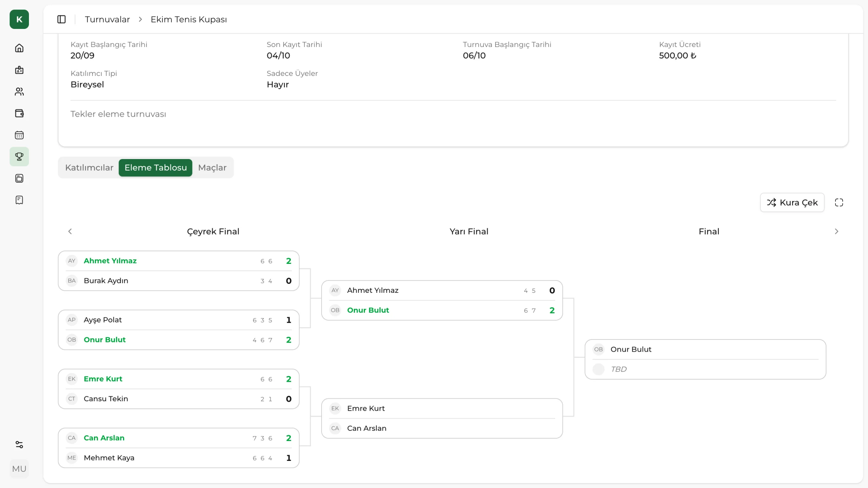Image resolution: width=868 pixels, height=488 pixels.
Task: Open the calendar icon in sidebar
Action: pos(19,135)
